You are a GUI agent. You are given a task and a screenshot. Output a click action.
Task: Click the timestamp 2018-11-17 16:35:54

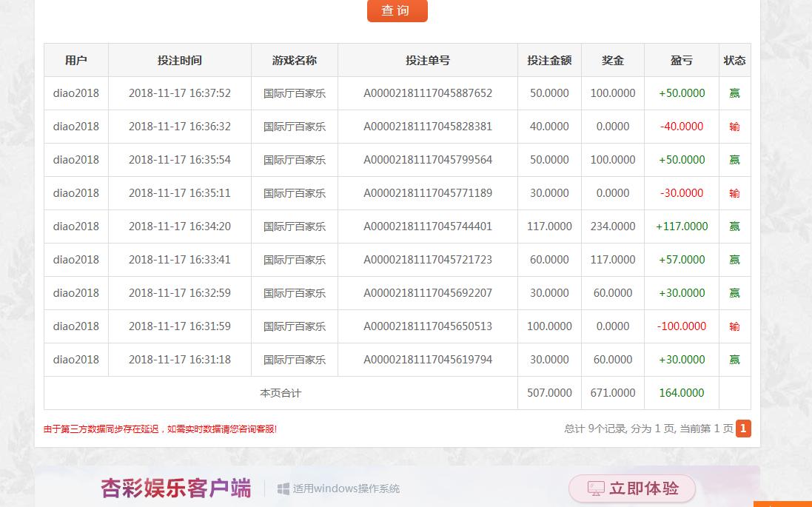tap(180, 160)
